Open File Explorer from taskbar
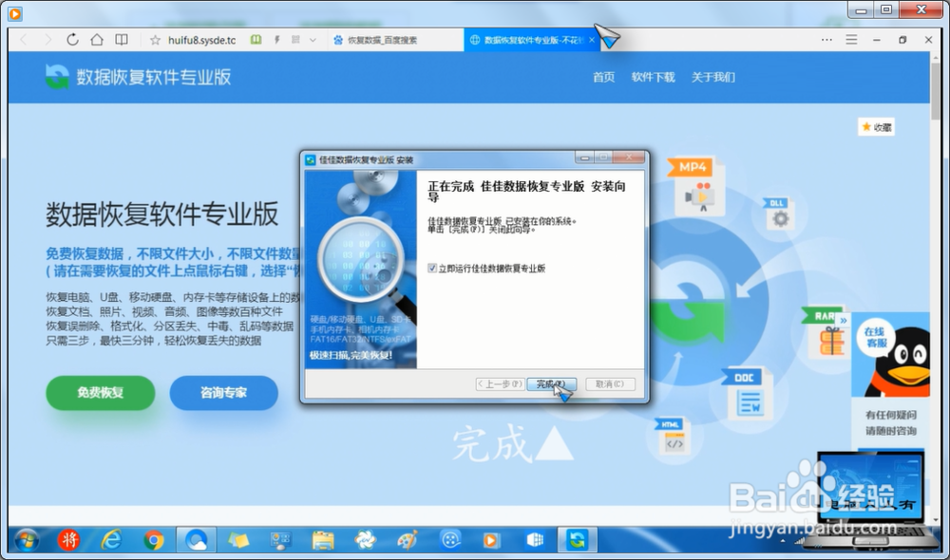The width and height of the screenshot is (950, 560). [323, 539]
